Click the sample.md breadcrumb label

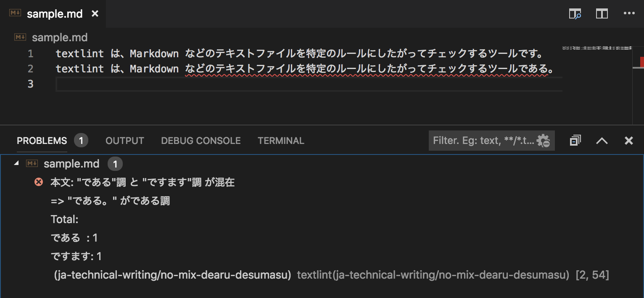59,37
